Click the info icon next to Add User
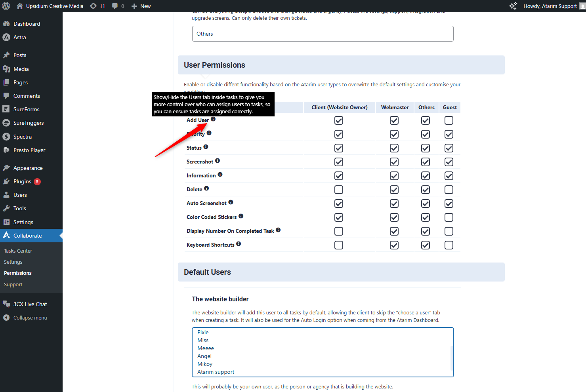Viewport: 586px width, 392px height. click(213, 119)
